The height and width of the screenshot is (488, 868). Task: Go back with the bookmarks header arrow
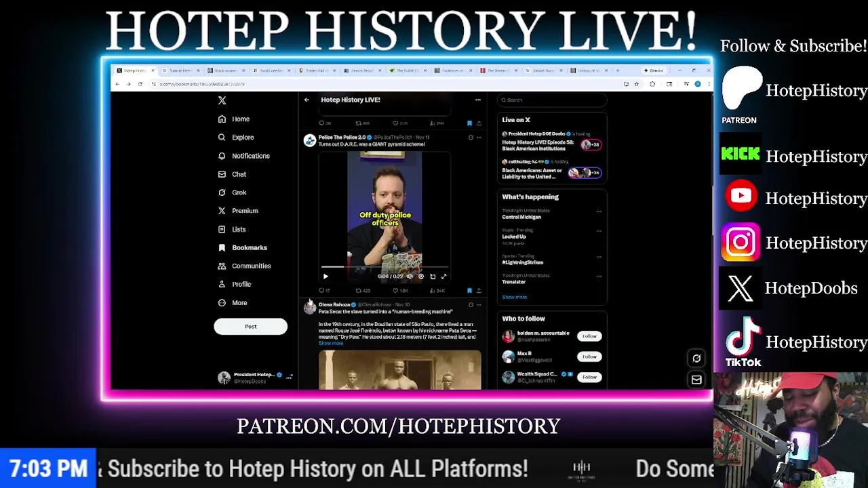tap(307, 100)
